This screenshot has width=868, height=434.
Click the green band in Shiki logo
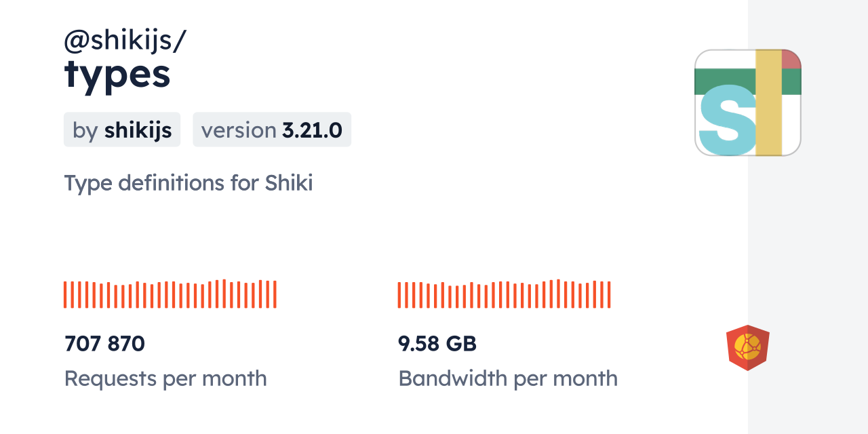726,81
